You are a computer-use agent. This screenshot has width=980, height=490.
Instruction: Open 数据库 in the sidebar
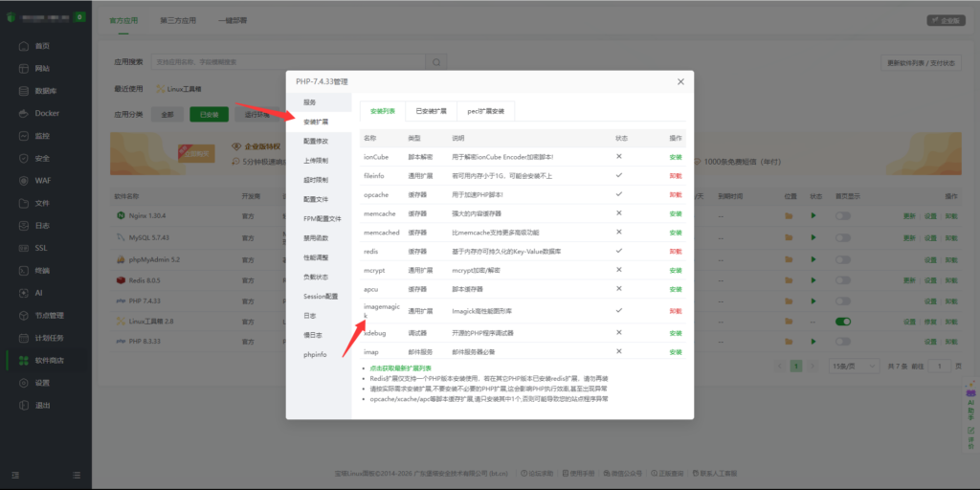(x=46, y=91)
